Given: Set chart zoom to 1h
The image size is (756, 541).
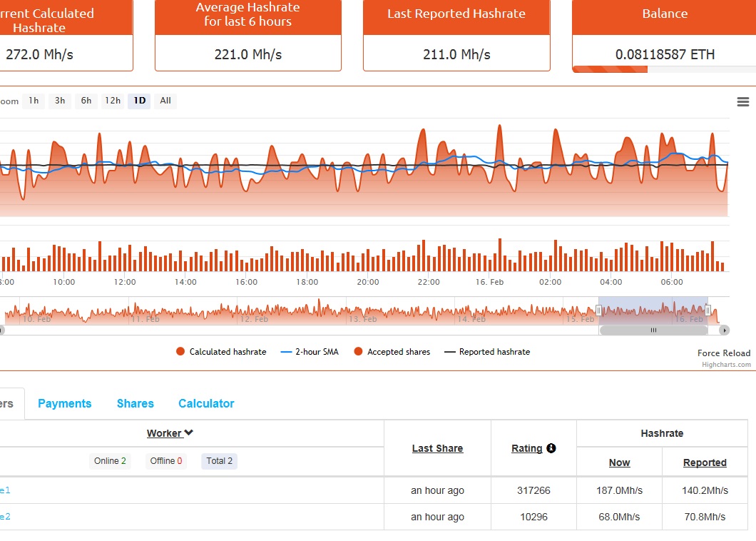Looking at the screenshot, I should (34, 101).
